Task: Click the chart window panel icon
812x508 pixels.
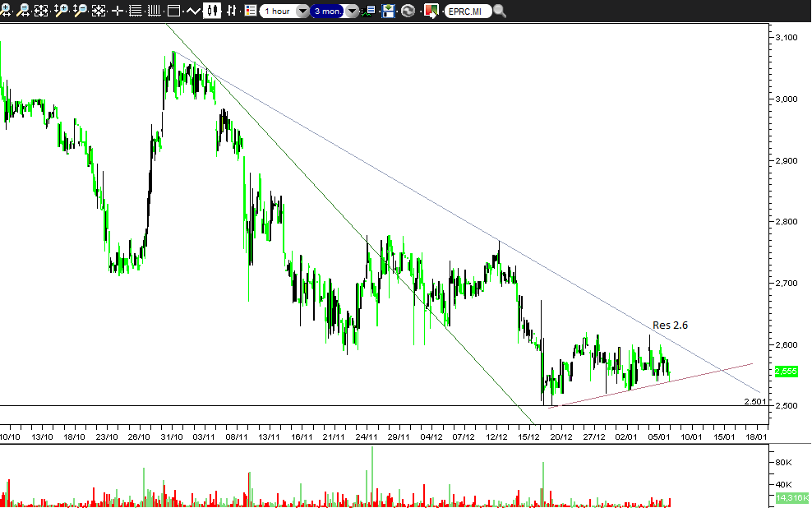Action: click(x=174, y=11)
